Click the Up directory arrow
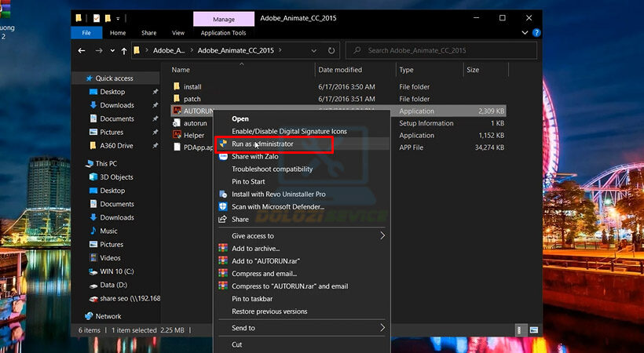The width and height of the screenshot is (644, 353). (123, 50)
